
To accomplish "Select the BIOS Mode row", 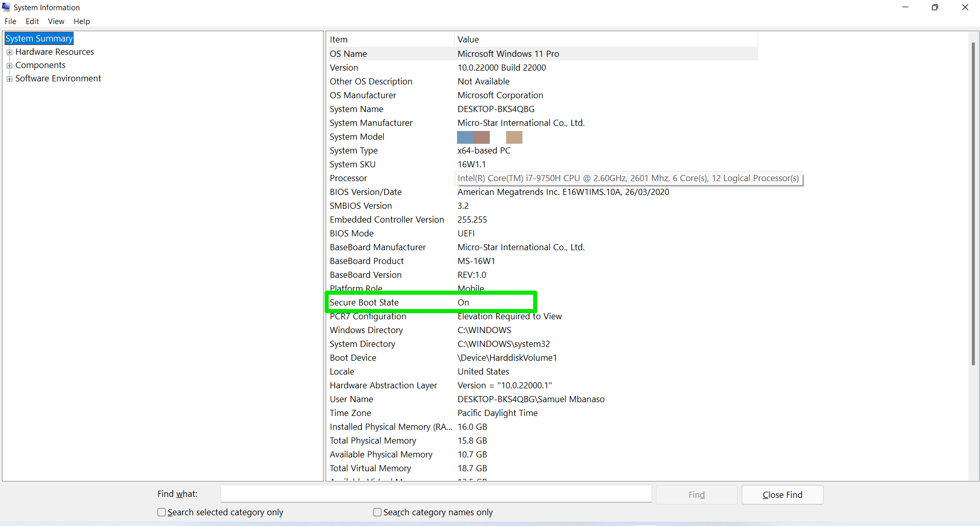I will (x=542, y=233).
